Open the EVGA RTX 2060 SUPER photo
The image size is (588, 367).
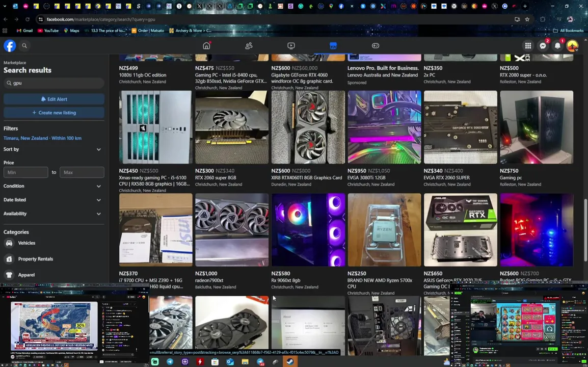point(461,127)
